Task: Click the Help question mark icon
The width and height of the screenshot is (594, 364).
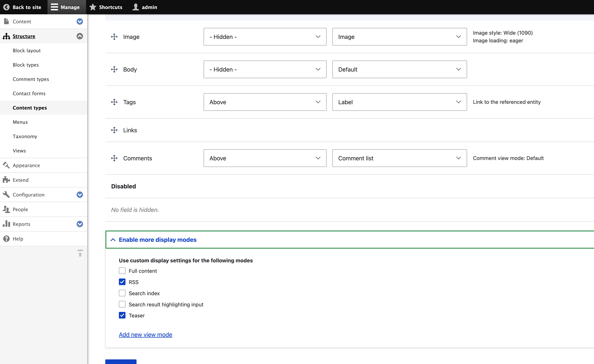Action: [6, 238]
